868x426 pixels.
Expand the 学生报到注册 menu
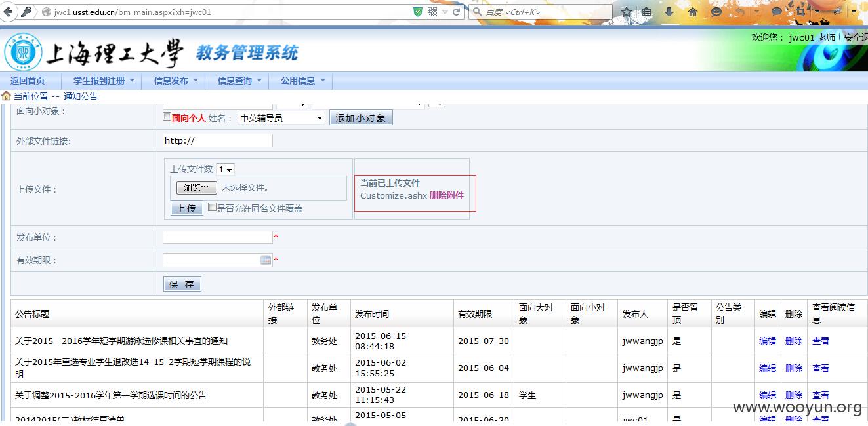click(104, 81)
